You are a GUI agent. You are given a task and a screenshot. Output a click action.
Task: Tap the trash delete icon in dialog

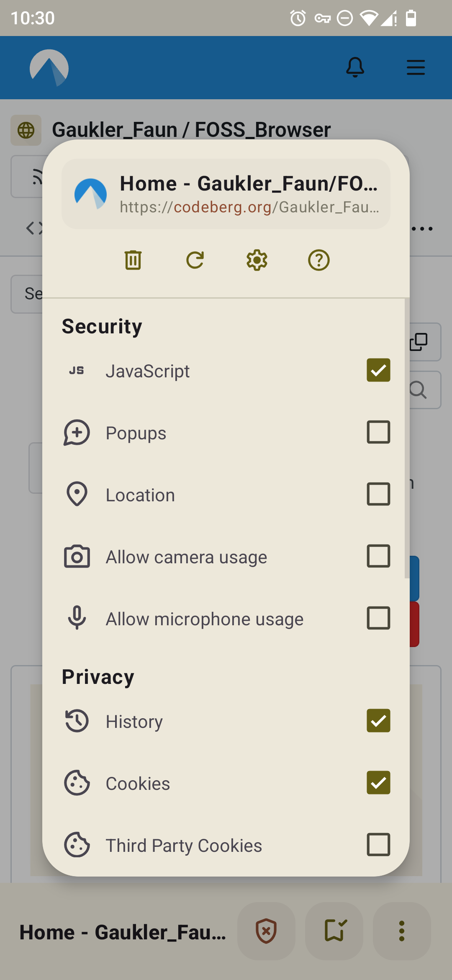coord(133,260)
